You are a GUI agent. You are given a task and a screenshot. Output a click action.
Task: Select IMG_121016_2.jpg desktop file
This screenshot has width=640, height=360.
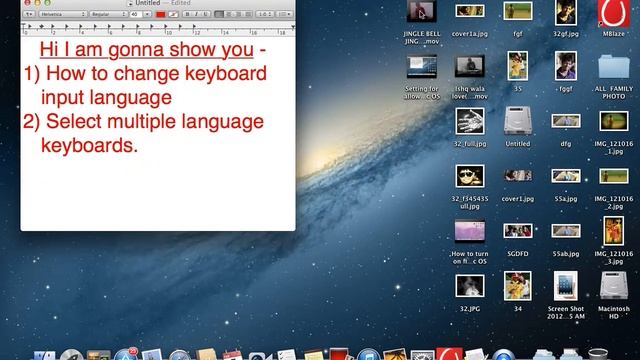click(613, 189)
